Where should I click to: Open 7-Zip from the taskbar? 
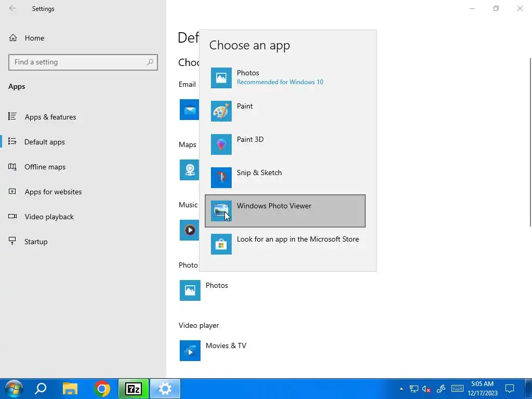134,389
